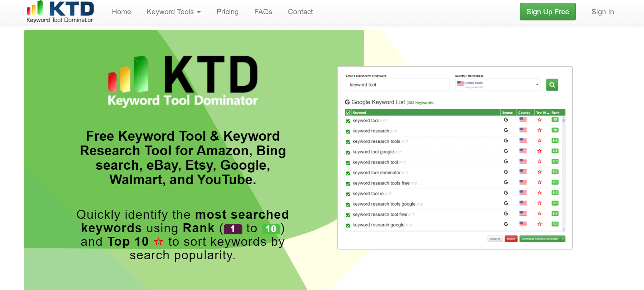
Task: Click the Source column header
Action: click(507, 113)
